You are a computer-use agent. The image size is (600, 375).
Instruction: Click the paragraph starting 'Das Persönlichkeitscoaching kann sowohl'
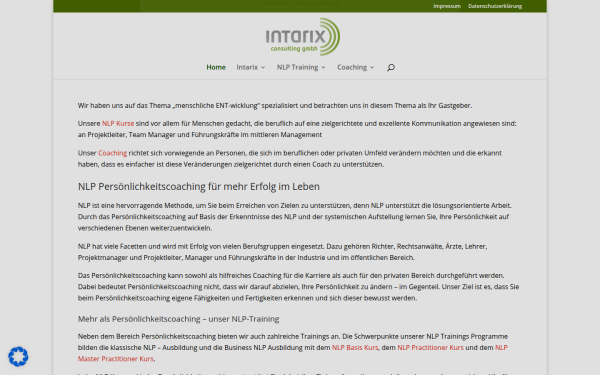298,287
